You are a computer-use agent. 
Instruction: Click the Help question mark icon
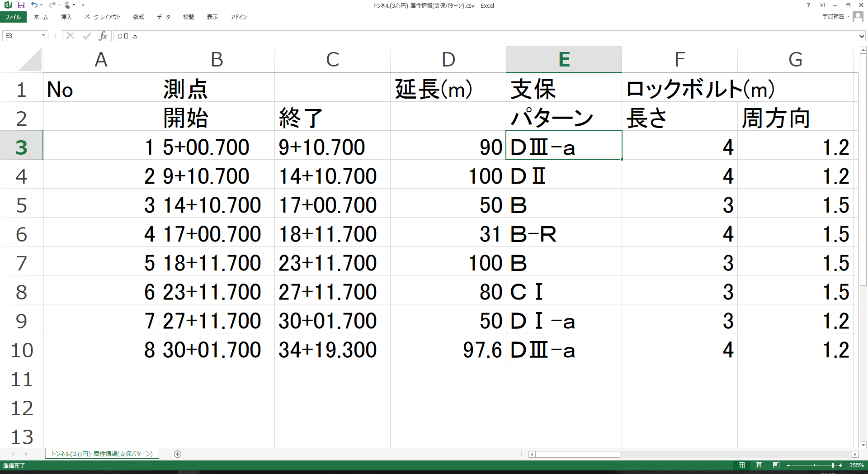pyautogui.click(x=808, y=5)
